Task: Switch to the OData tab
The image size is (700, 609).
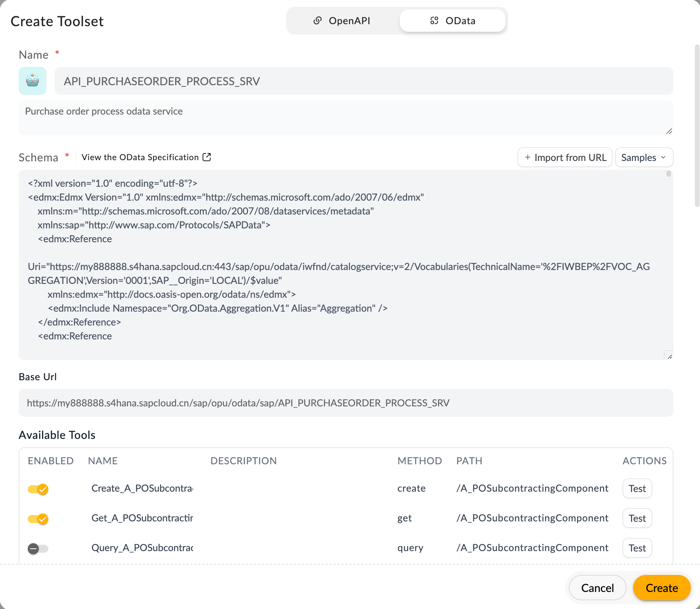Action: [452, 20]
